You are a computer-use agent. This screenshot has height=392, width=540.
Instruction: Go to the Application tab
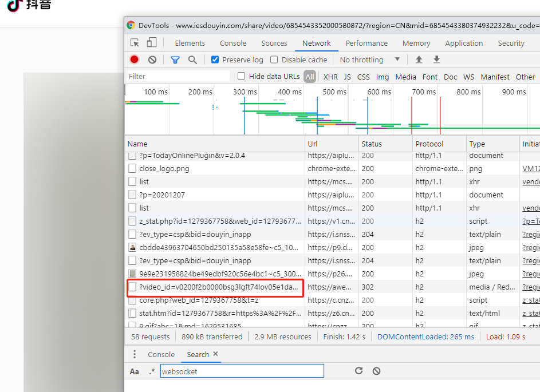coord(464,43)
